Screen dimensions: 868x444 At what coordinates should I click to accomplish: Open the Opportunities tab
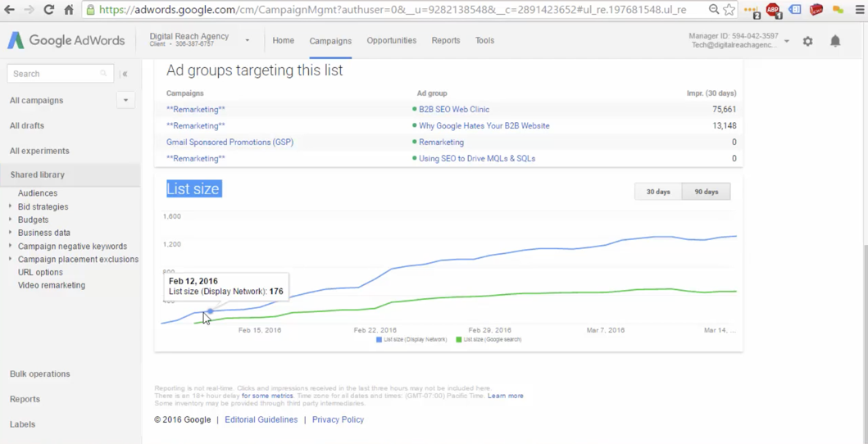(391, 40)
